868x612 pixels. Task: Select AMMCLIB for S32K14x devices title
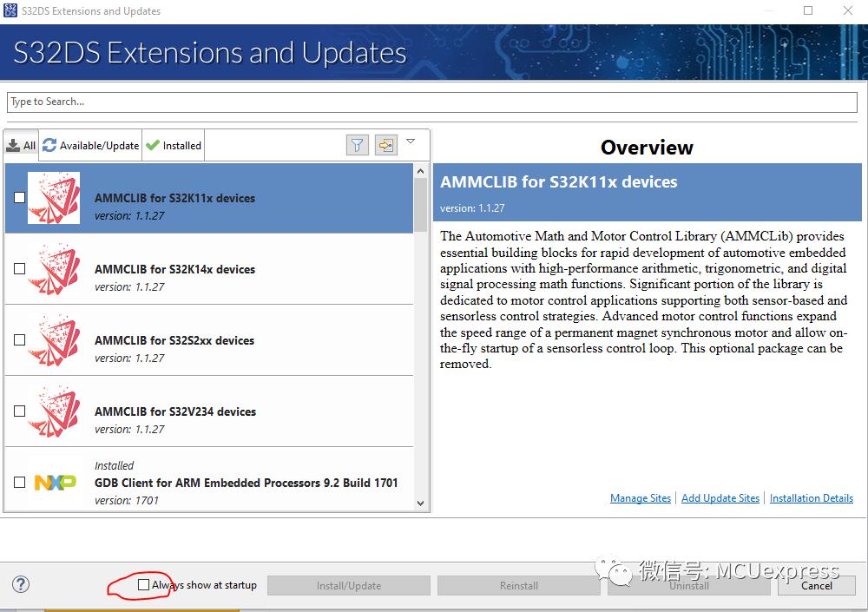pos(175,269)
